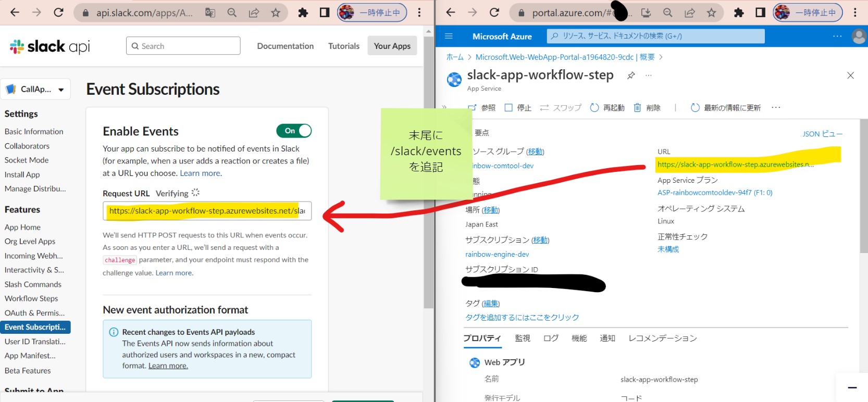This screenshot has width=868, height=402.
Task: Click the Request URL input field
Action: coord(207,211)
